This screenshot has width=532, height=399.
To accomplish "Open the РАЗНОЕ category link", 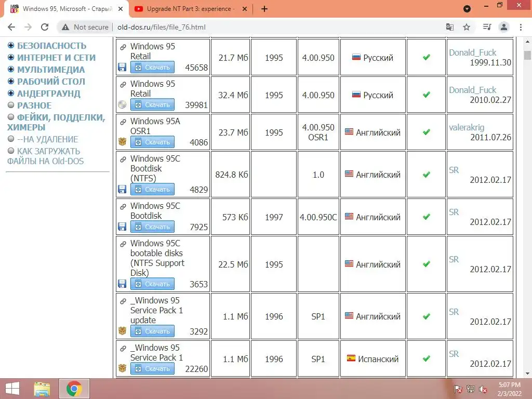I will tap(34, 105).
